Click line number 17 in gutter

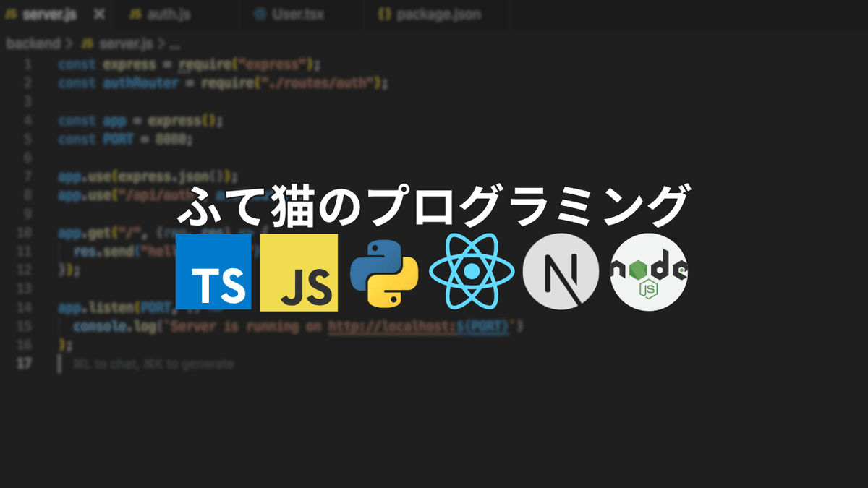[25, 364]
